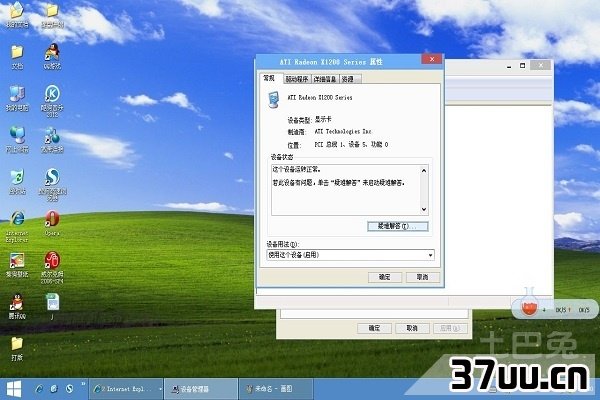This screenshot has height=400, width=600.
Task: Click the status scrollbar up arrow
Action: pos(424,170)
